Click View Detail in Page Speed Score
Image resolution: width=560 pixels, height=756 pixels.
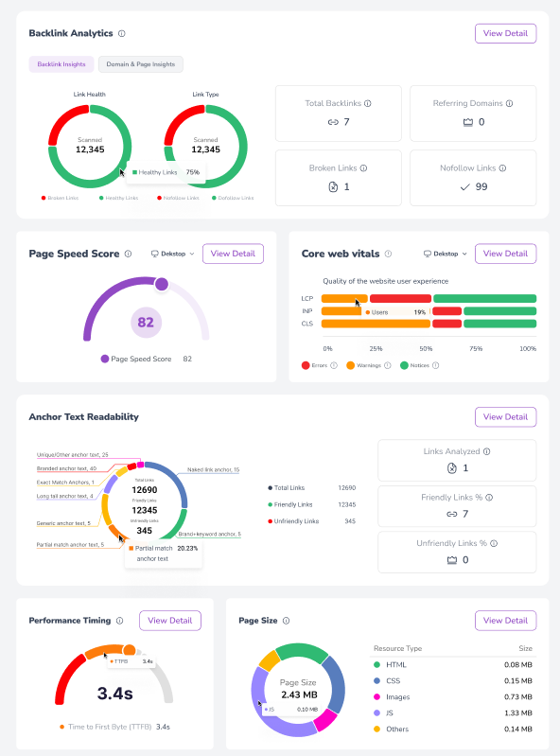click(x=233, y=254)
